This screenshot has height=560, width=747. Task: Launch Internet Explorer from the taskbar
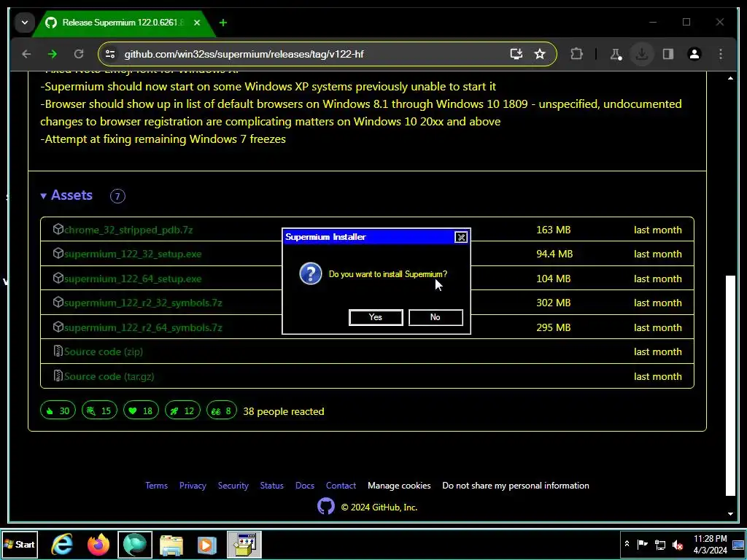[x=62, y=544]
